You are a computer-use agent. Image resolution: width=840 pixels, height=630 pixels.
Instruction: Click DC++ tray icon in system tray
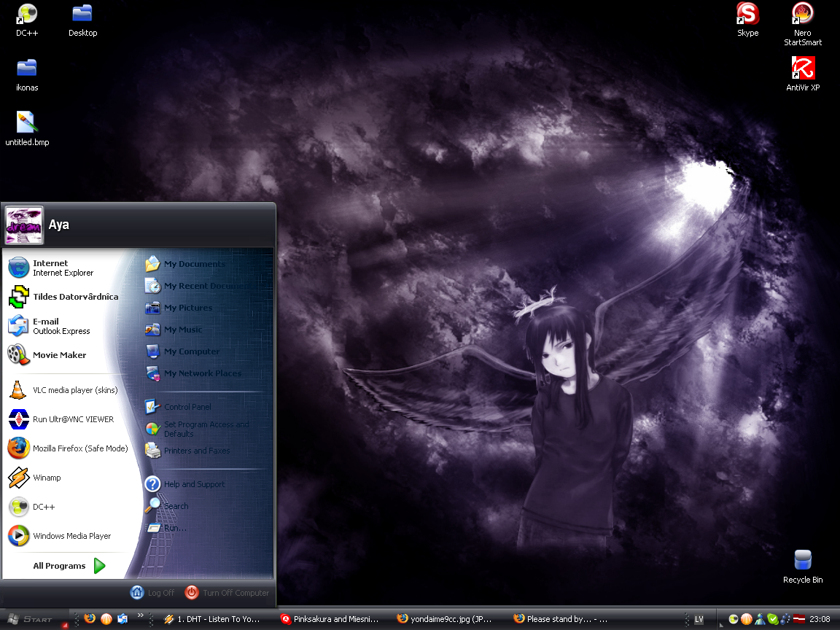(734, 619)
